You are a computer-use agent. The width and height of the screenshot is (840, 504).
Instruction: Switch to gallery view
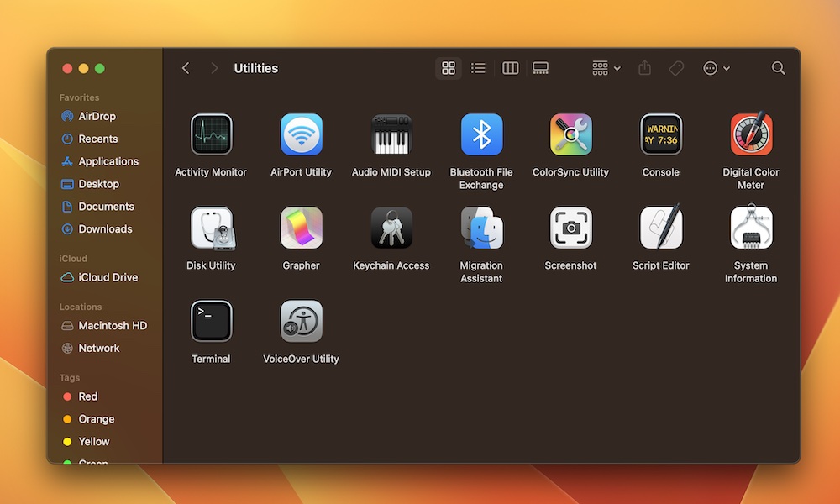(x=540, y=68)
